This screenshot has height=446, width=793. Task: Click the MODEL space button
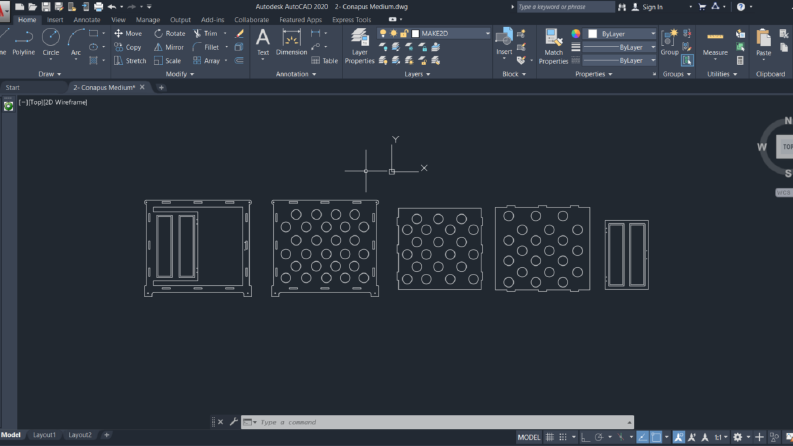tap(528, 437)
